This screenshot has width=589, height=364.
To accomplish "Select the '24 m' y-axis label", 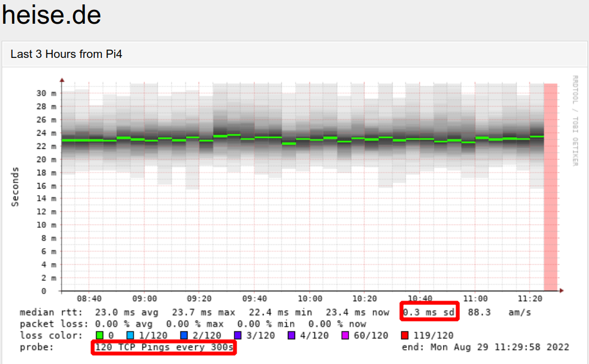I will point(46,133).
